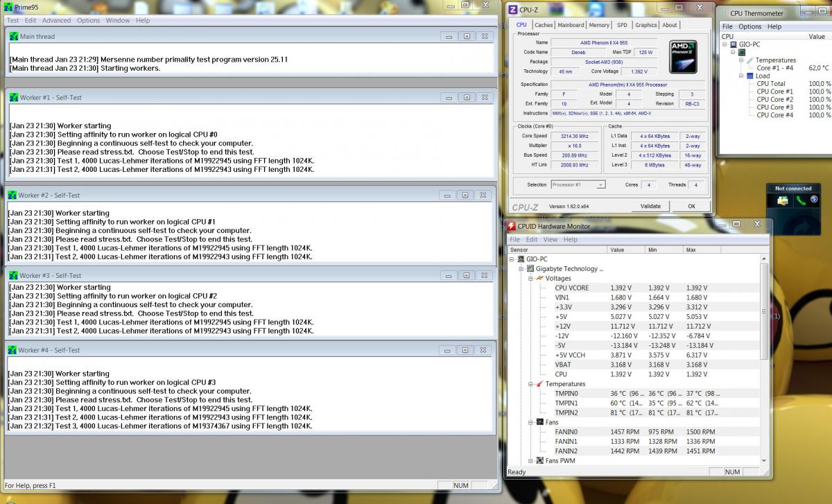Click the green phone icon in the gadget
This screenshot has height=504, width=832.
(801, 201)
